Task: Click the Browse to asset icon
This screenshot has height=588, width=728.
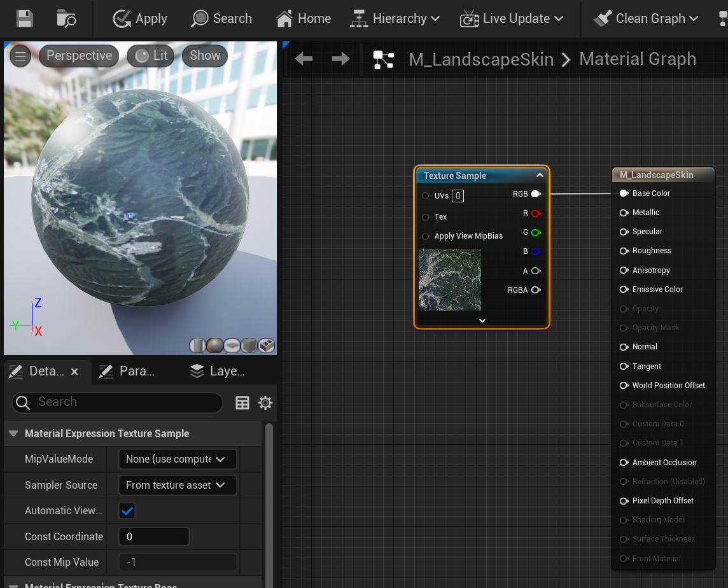Action: click(66, 18)
